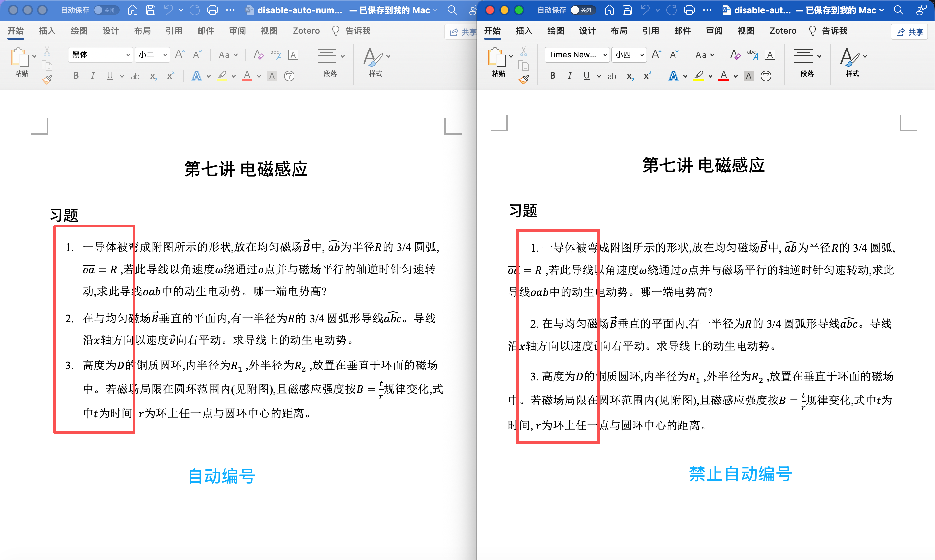Click the 告诉我 search field in right window
Viewport: 935px width, 560px height.
[834, 31]
